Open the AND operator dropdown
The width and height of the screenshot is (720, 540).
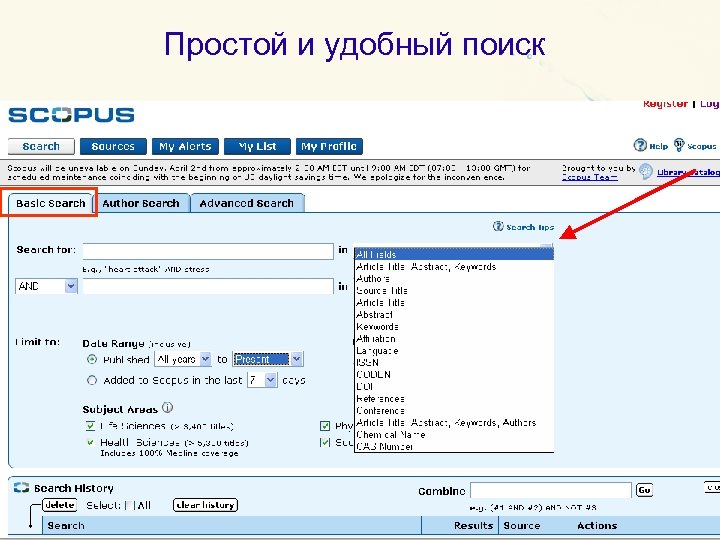click(46, 286)
